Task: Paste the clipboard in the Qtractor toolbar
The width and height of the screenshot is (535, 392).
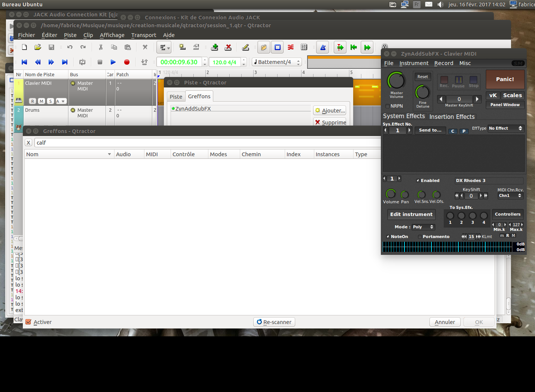Action: pyautogui.click(x=128, y=47)
